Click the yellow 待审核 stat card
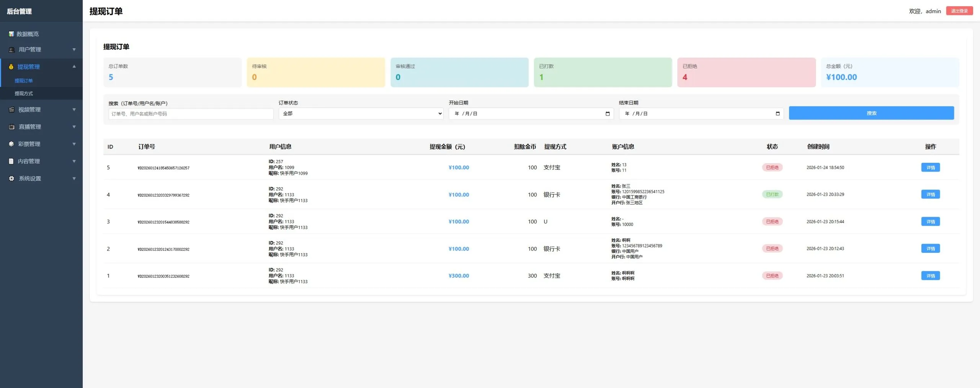 click(316, 72)
